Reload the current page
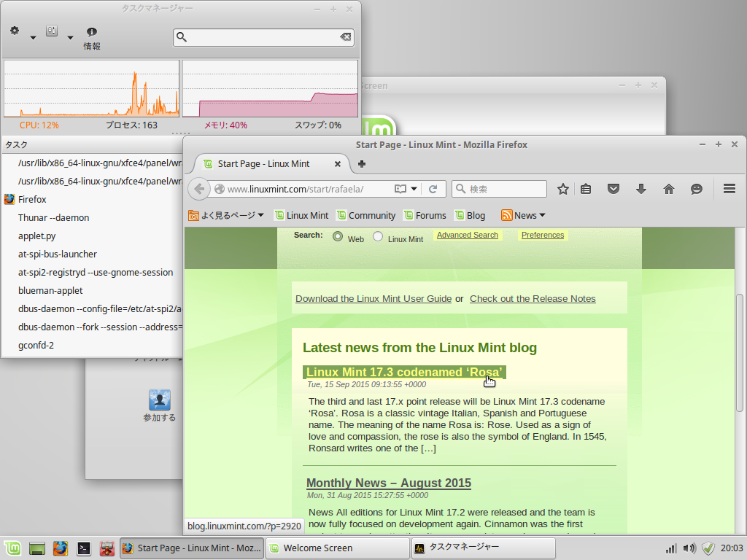Viewport: 747px width, 560px height. point(433,189)
